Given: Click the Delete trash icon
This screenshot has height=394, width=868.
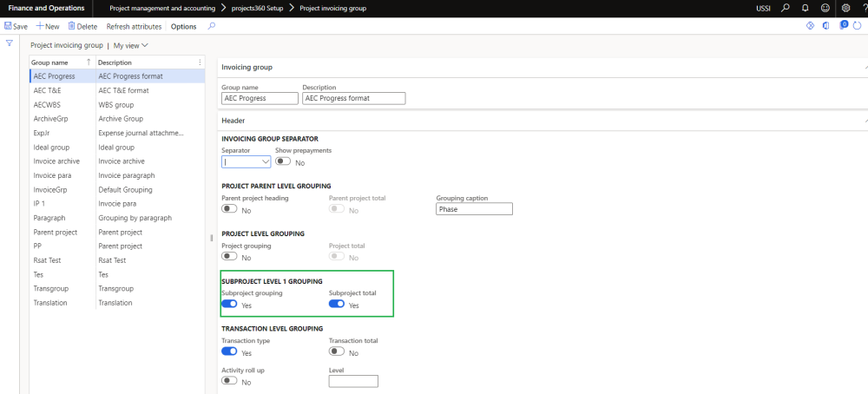Looking at the screenshot, I should click(71, 26).
